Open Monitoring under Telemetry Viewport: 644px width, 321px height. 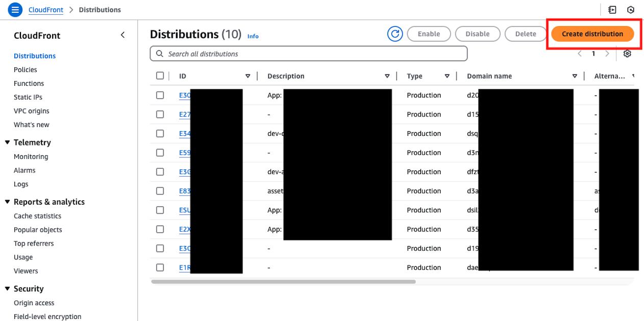pyautogui.click(x=31, y=157)
